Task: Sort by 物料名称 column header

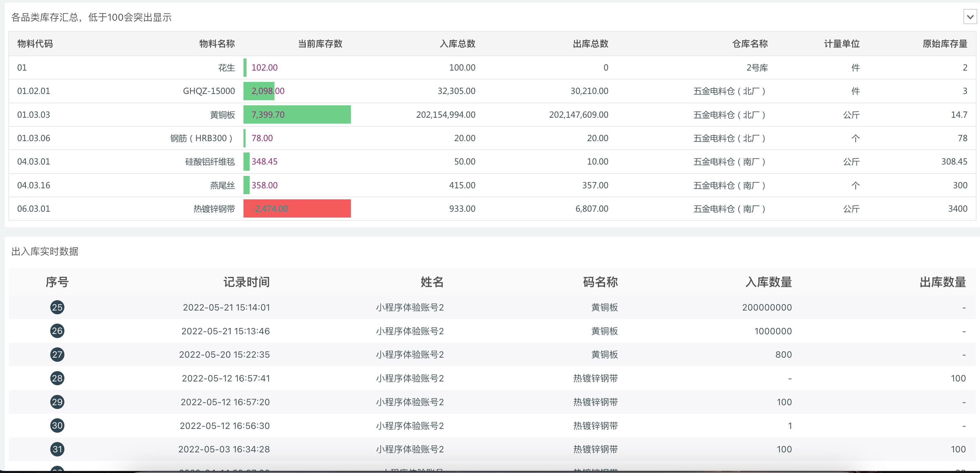Action: 217,44
